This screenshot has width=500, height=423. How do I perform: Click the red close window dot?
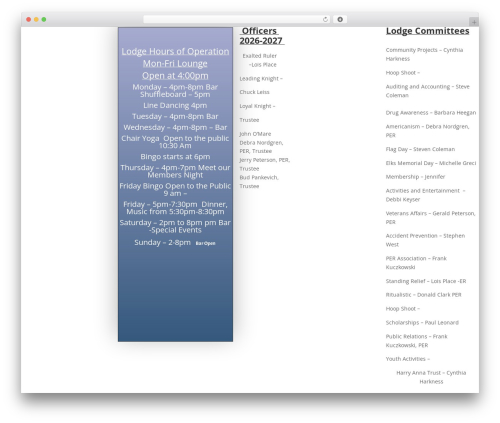click(29, 20)
